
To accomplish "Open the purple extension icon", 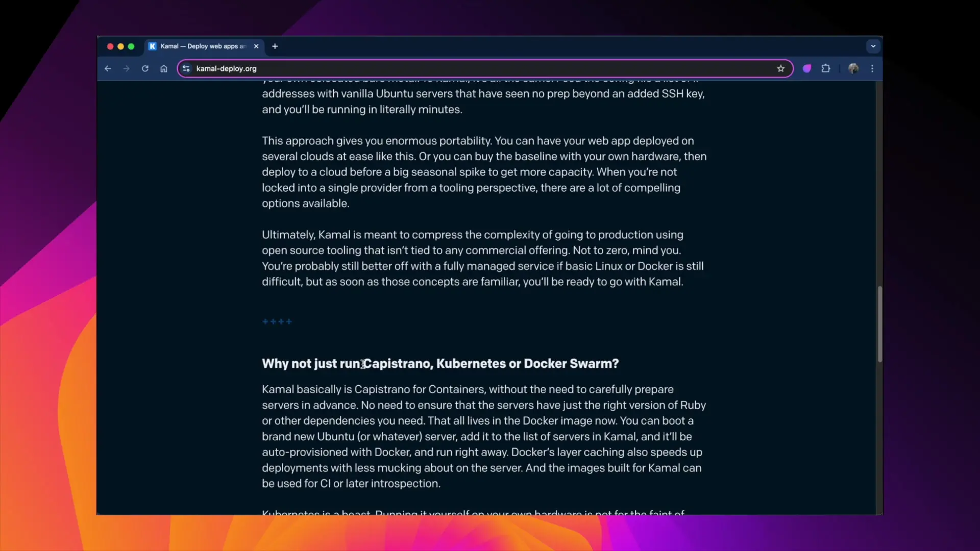I will tap(807, 68).
